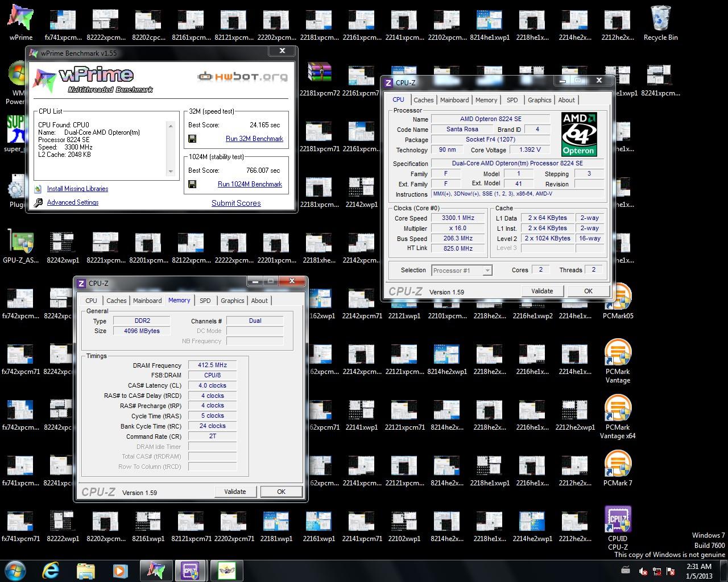
Task: Open the 8214he1xwp1 screenshot file
Action: 490,23
